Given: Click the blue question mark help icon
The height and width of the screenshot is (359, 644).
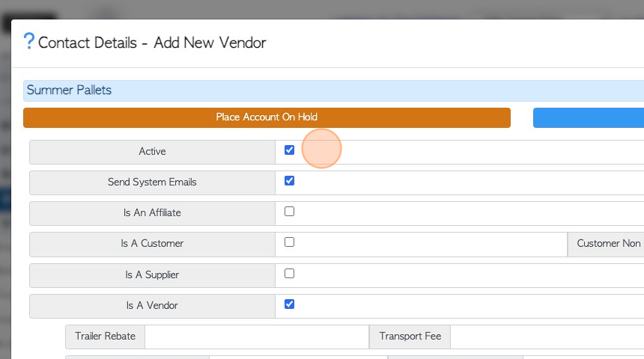Looking at the screenshot, I should [29, 41].
